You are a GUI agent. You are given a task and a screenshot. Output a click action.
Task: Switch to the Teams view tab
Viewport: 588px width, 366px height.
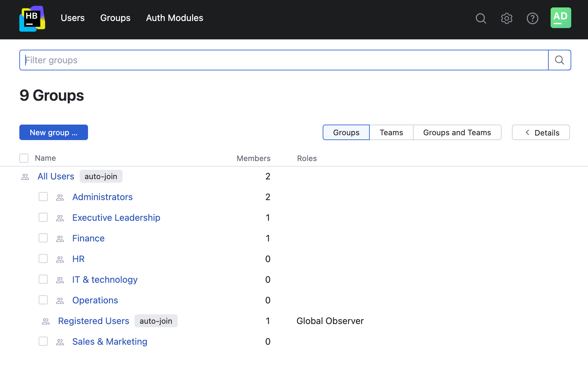click(x=391, y=133)
